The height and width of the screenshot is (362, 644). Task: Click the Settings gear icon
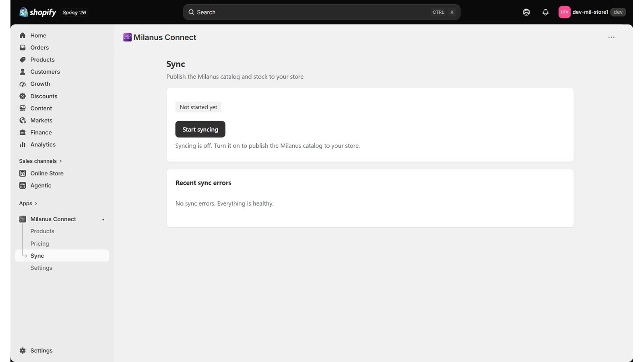(x=23, y=351)
